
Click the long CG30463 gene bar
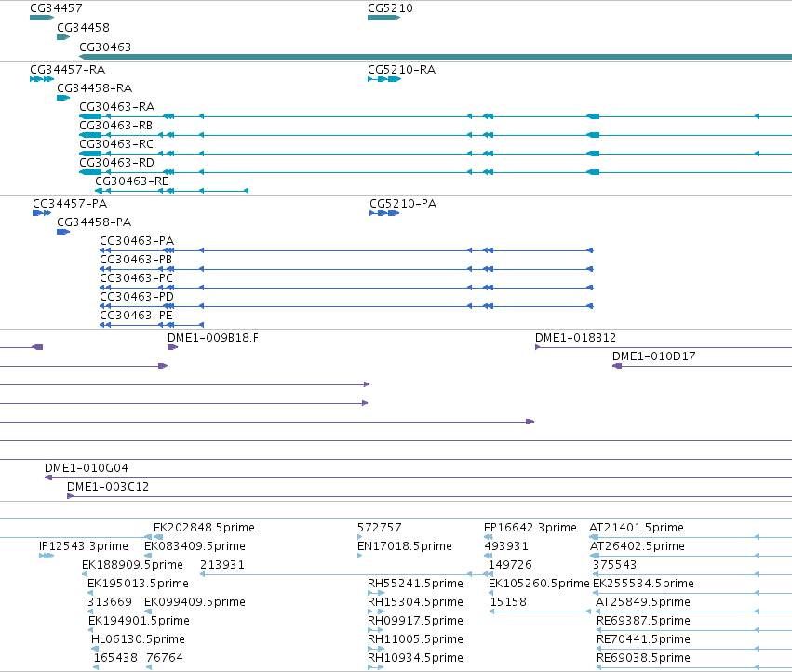(x=436, y=57)
